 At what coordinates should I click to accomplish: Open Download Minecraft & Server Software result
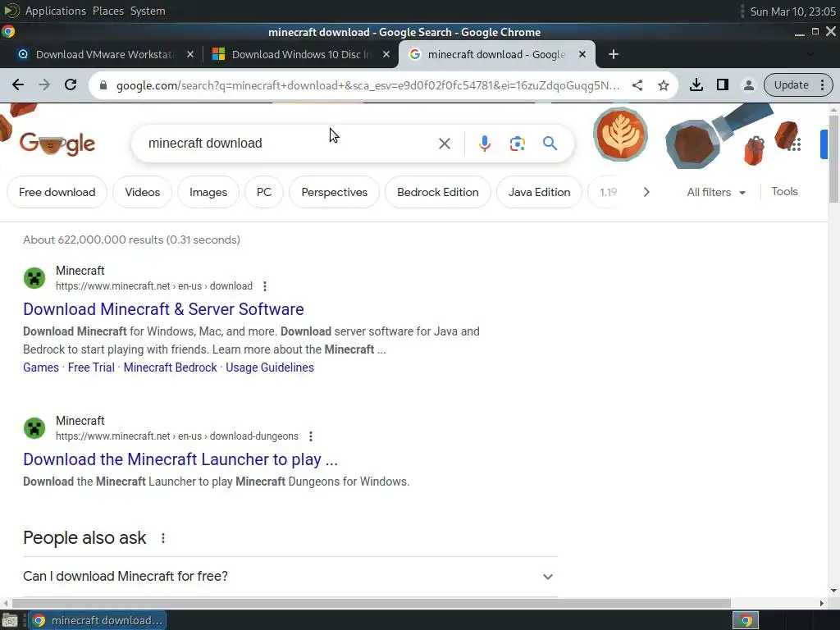click(163, 309)
